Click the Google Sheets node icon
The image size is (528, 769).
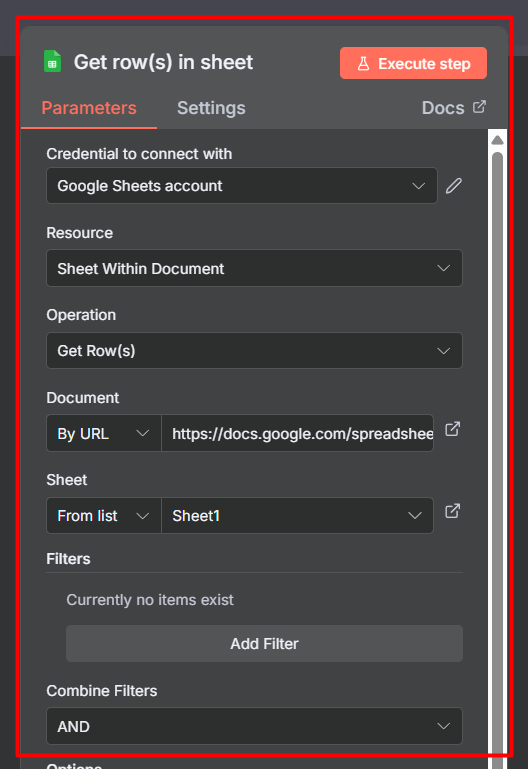52,62
